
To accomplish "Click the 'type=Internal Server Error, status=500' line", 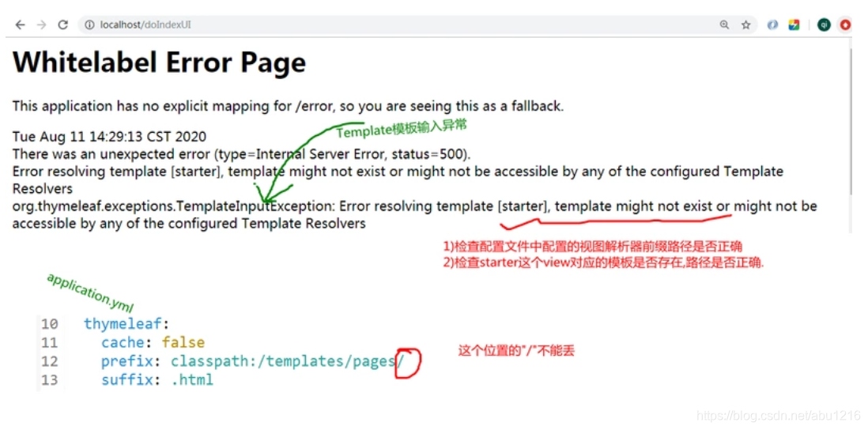I will tap(241, 153).
